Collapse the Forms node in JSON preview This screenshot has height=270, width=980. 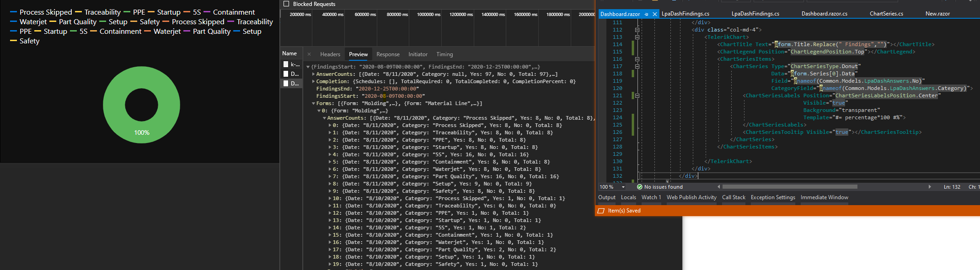click(314, 104)
